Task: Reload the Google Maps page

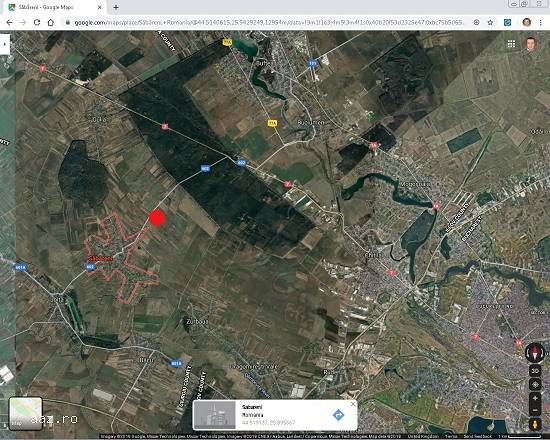Action: [37, 22]
